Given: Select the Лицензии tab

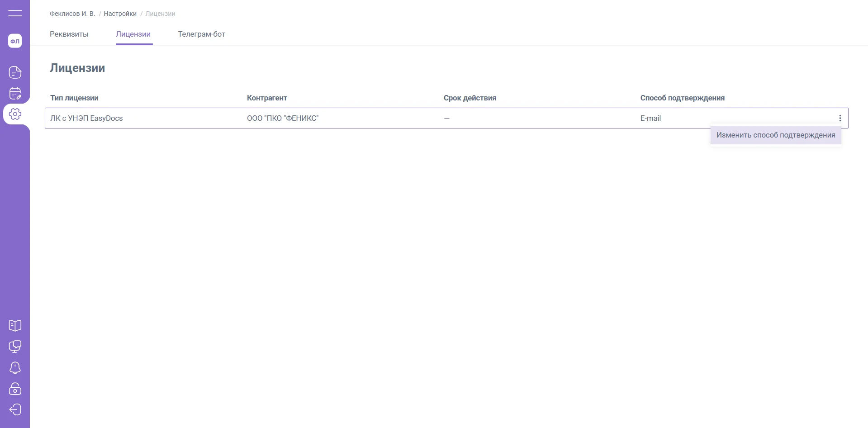Looking at the screenshot, I should tap(133, 34).
